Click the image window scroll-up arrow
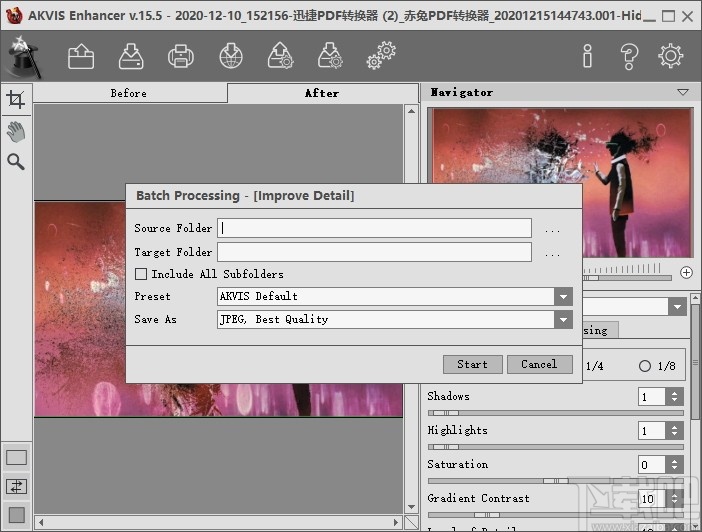The height and width of the screenshot is (532, 702). [411, 111]
